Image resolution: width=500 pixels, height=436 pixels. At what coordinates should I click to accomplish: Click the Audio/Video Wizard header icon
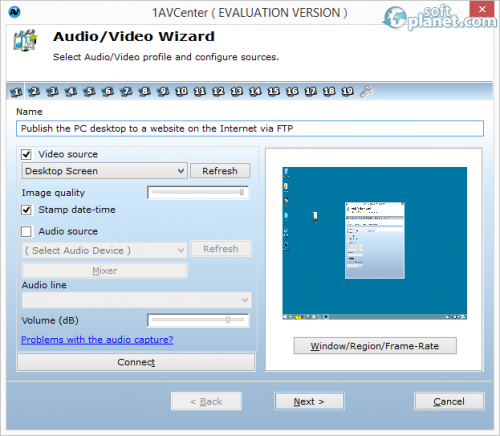point(25,40)
